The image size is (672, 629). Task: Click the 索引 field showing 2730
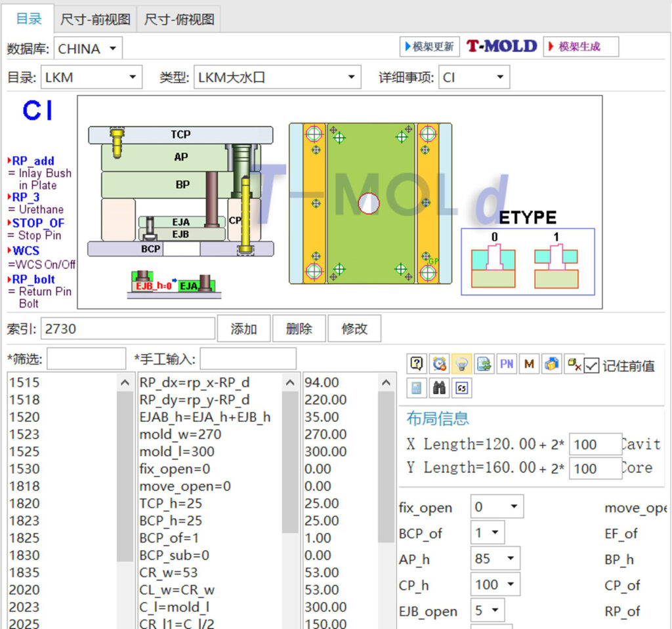pos(128,329)
